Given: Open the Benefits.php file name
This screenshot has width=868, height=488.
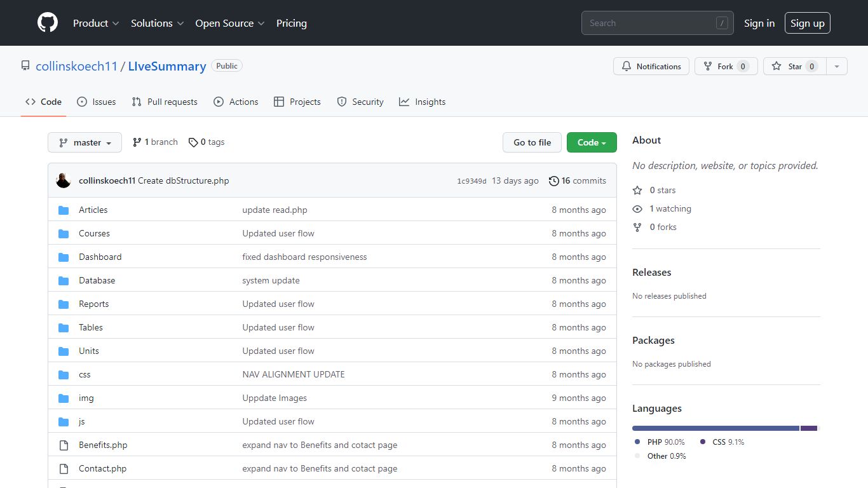Looking at the screenshot, I should click(103, 445).
